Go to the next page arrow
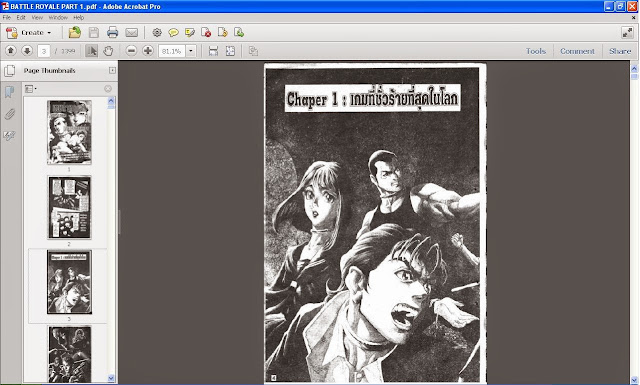 tap(27, 51)
